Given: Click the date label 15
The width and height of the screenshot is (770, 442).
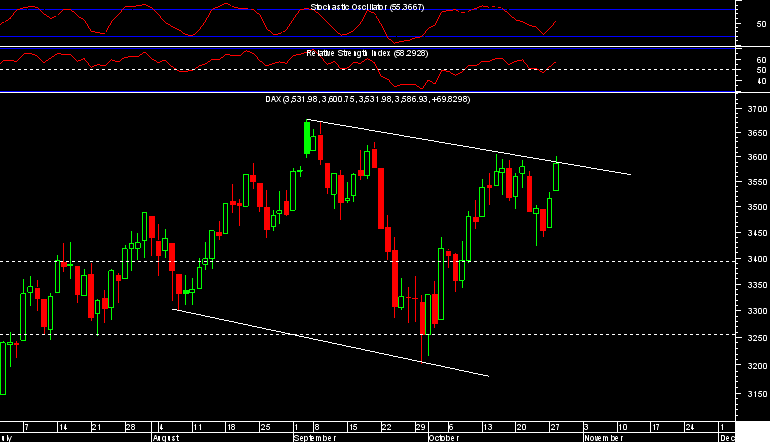Looking at the screenshot, I should 353,427.
